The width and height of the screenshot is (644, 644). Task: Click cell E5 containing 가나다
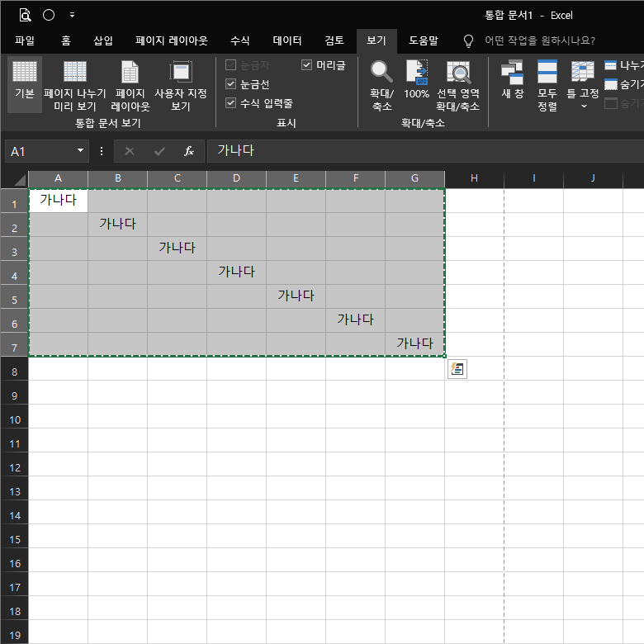tap(296, 296)
